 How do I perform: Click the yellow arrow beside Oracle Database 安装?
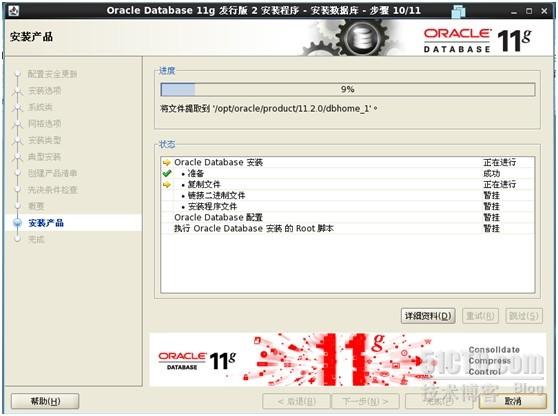click(x=167, y=163)
